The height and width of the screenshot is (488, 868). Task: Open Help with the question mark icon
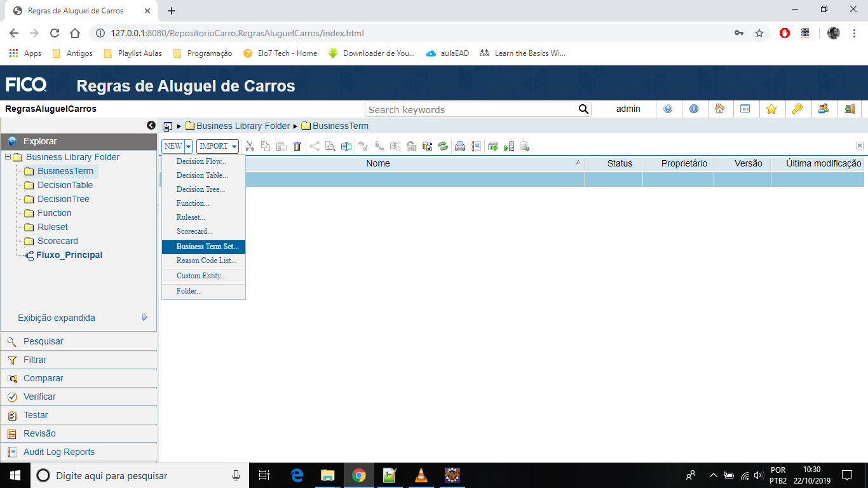click(668, 109)
